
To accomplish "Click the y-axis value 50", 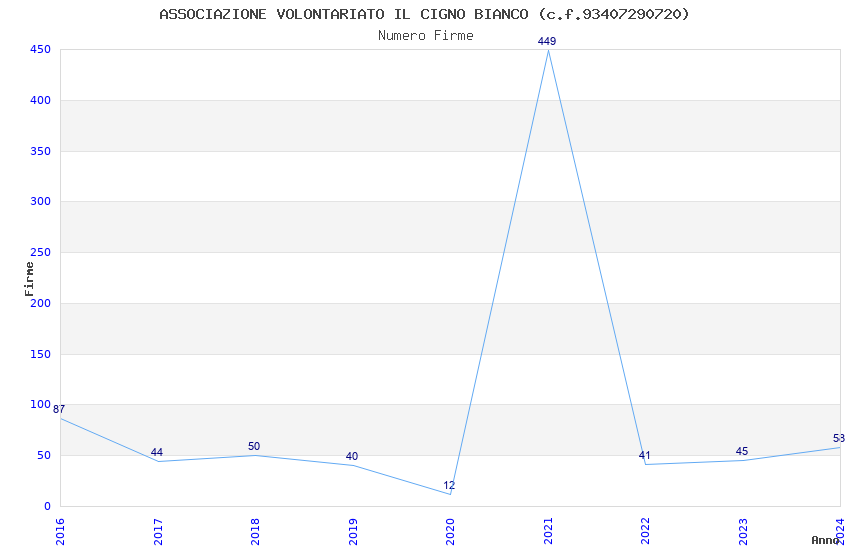I will coord(44,455).
